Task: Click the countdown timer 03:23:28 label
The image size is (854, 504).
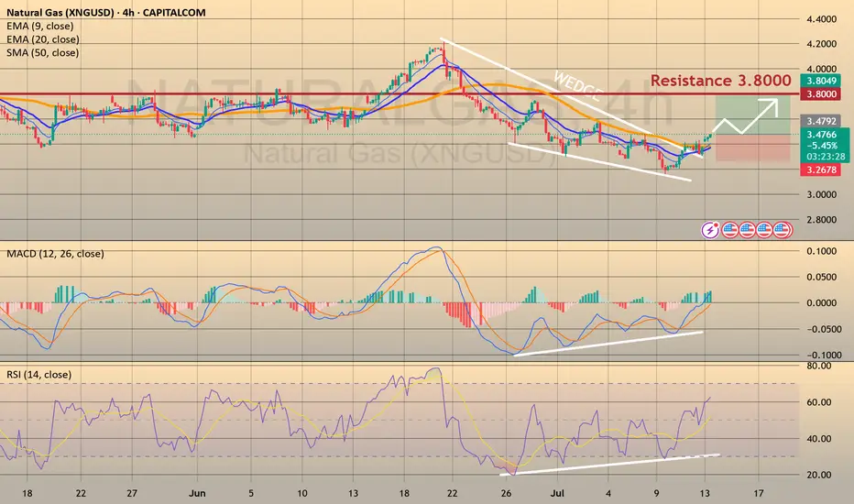Action: click(x=826, y=157)
